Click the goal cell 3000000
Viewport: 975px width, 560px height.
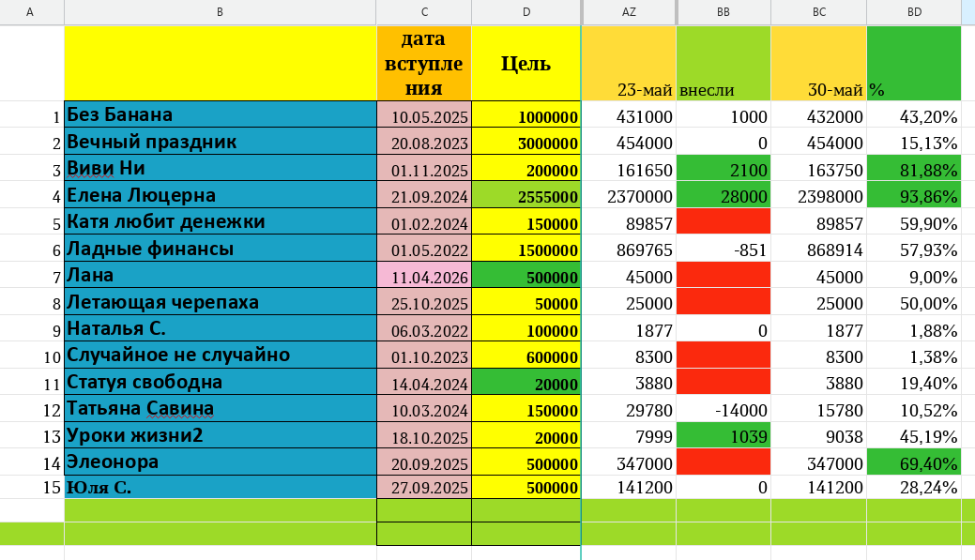[x=526, y=141]
